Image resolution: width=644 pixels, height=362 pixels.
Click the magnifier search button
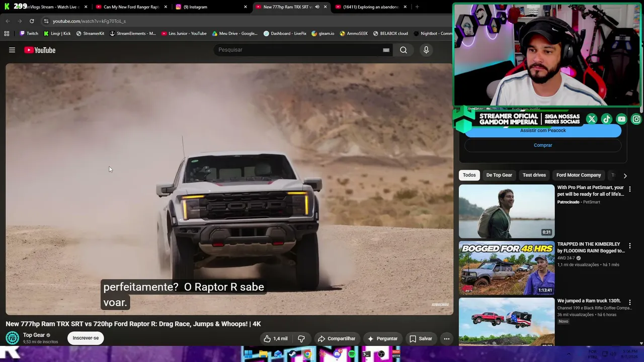tap(404, 50)
